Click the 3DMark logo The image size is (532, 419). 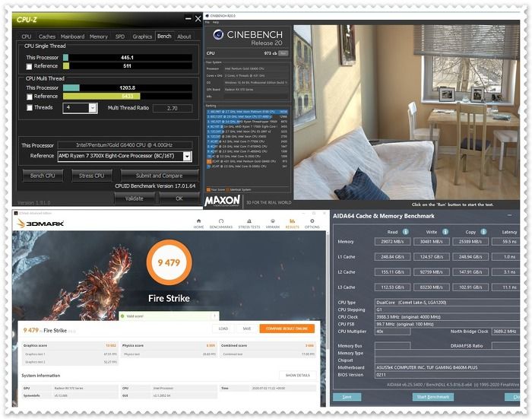point(41,224)
